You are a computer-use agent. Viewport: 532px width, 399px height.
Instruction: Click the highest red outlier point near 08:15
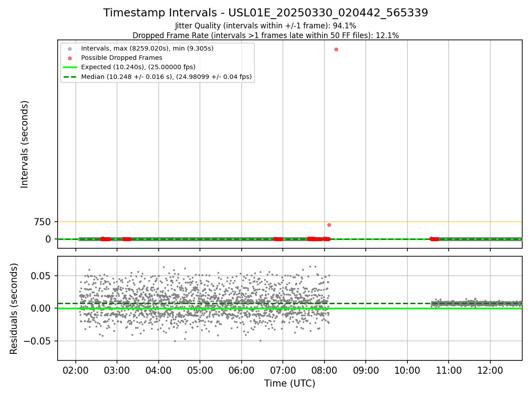(x=336, y=49)
